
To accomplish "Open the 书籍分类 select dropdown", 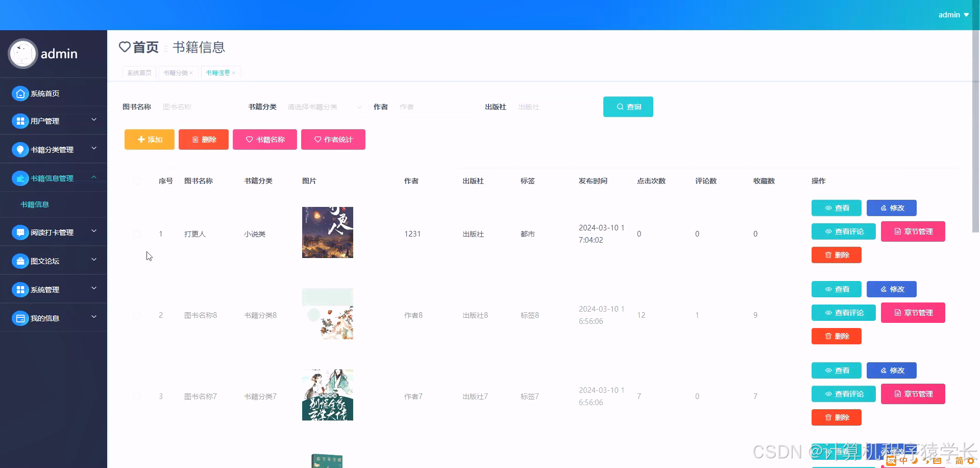I will 325,107.
